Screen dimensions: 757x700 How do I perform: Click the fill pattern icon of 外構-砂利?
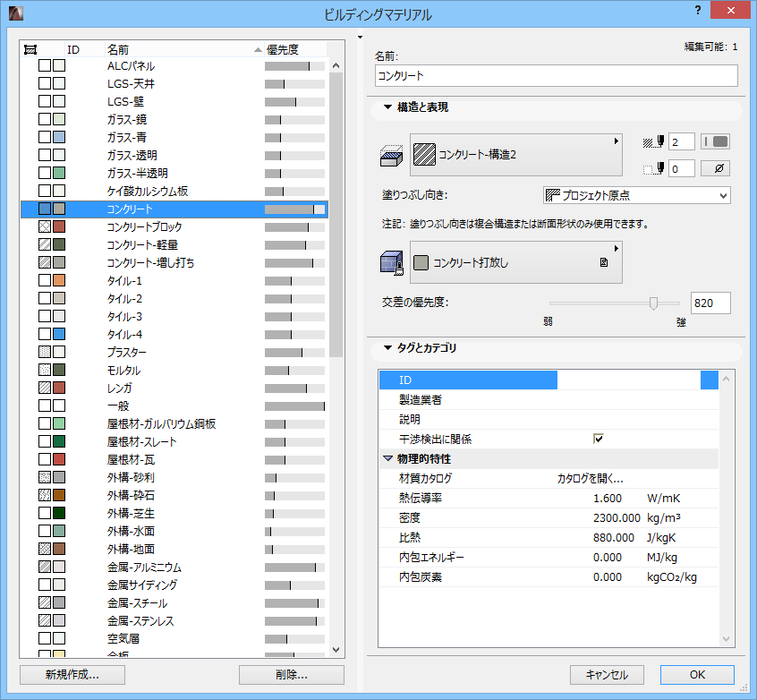(45, 477)
